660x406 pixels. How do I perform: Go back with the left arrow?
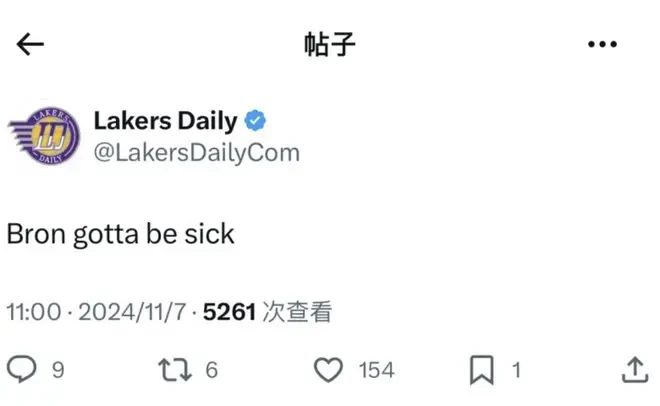(30, 44)
